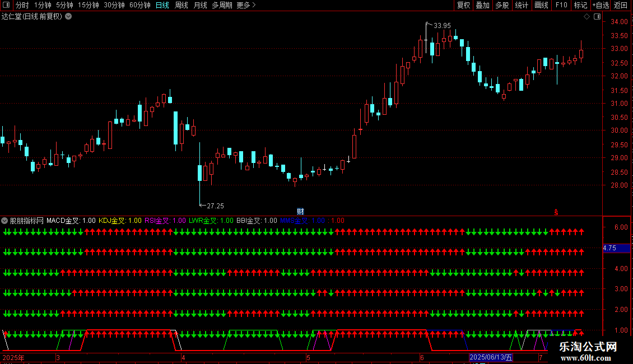Click the 33.95 high price label
This screenshot has height=364, width=633.
point(442,25)
